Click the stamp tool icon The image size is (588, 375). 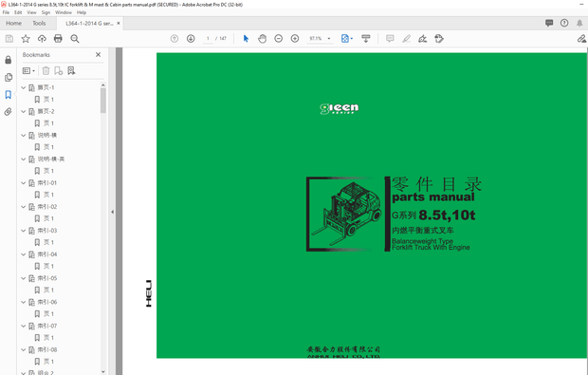coord(439,38)
